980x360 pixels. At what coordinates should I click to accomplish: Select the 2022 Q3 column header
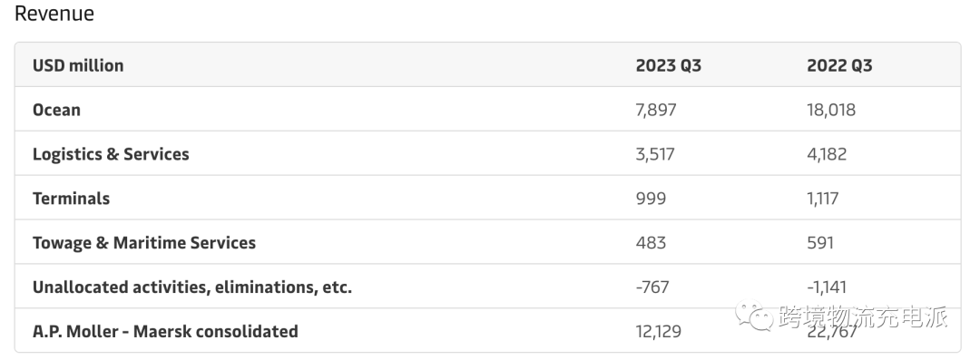point(839,65)
